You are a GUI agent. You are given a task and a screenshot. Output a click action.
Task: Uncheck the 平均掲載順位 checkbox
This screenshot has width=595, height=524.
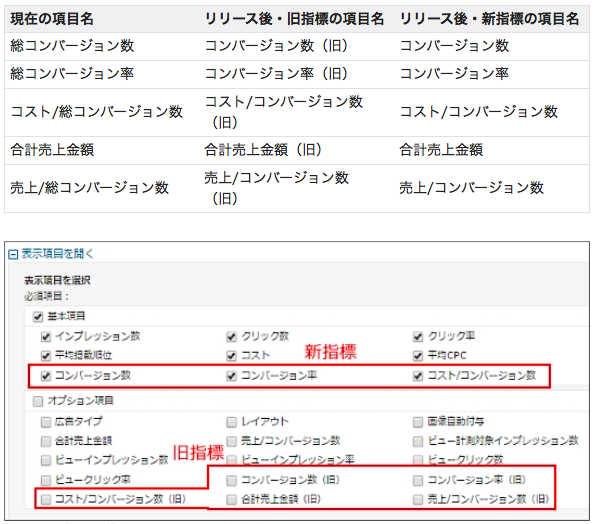click(46, 356)
